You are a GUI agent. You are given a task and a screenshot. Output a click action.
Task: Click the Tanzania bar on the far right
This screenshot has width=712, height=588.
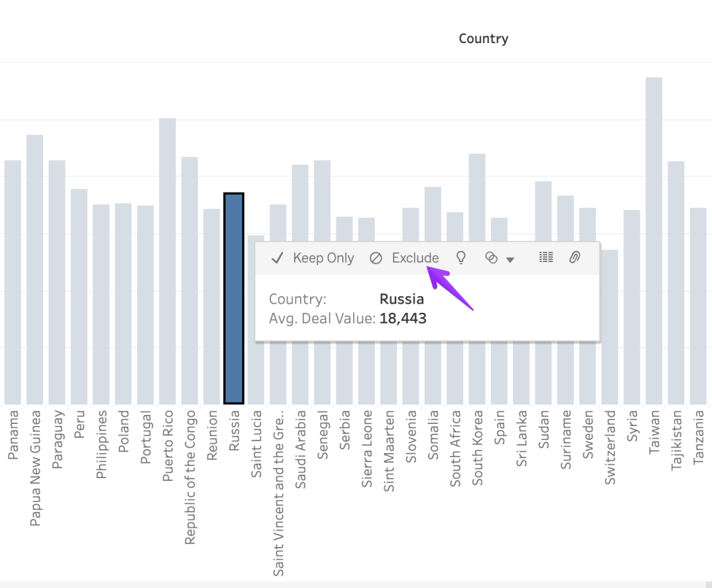(699, 306)
